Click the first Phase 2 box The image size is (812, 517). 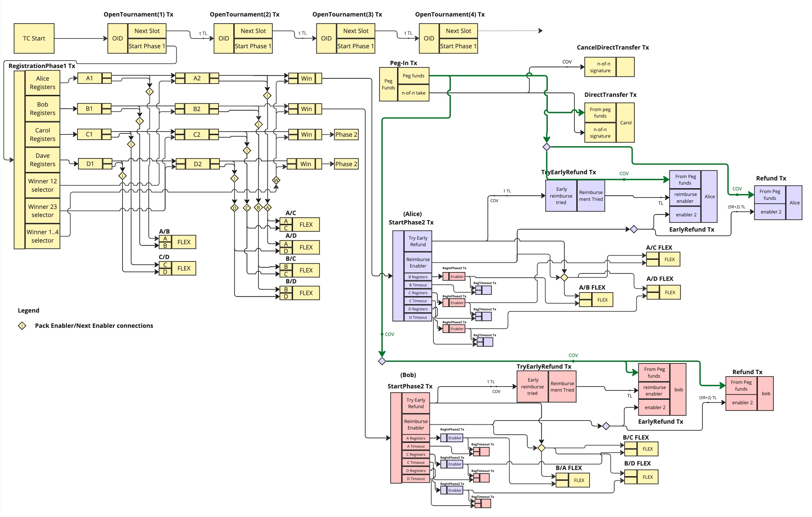pos(346,134)
